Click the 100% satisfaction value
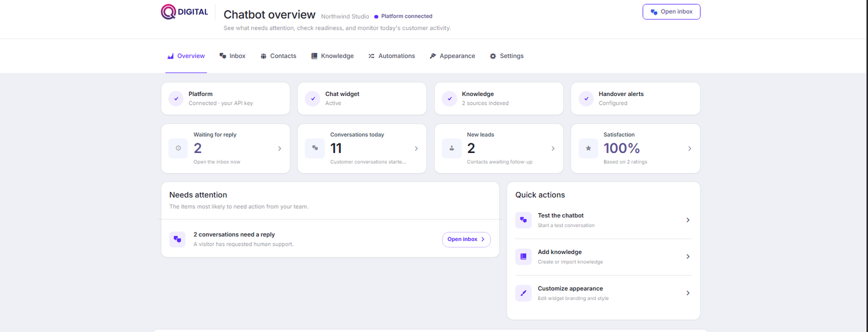Viewport: 868px width, 332px height. (x=622, y=148)
